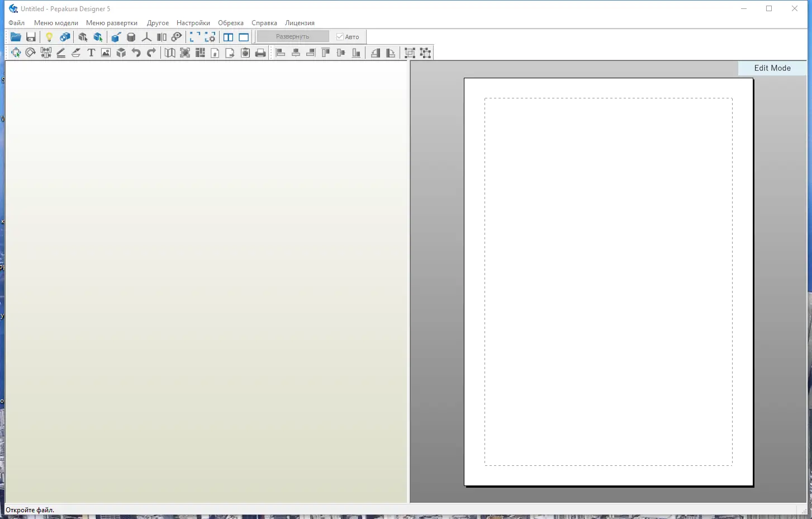Align selected parts to vertical middle
The width and height of the screenshot is (812, 519).
(341, 53)
